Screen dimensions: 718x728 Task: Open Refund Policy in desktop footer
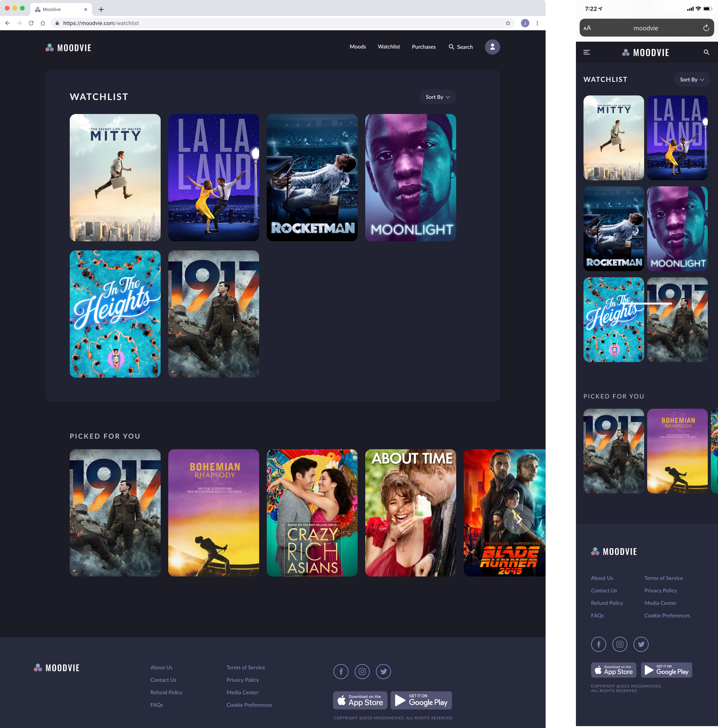coord(166,692)
